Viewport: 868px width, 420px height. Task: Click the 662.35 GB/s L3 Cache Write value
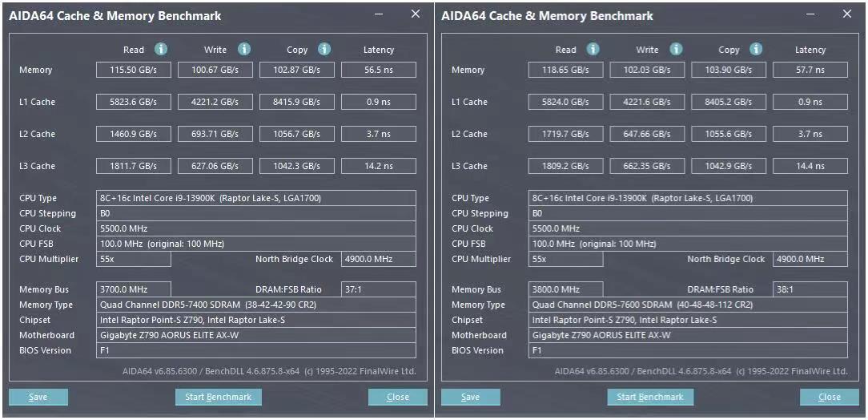click(647, 166)
